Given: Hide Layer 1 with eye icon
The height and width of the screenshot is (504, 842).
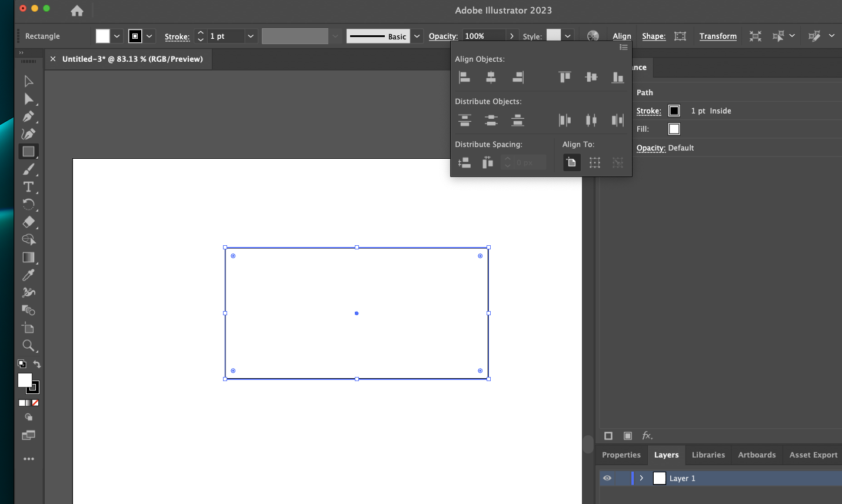Looking at the screenshot, I should [607, 478].
